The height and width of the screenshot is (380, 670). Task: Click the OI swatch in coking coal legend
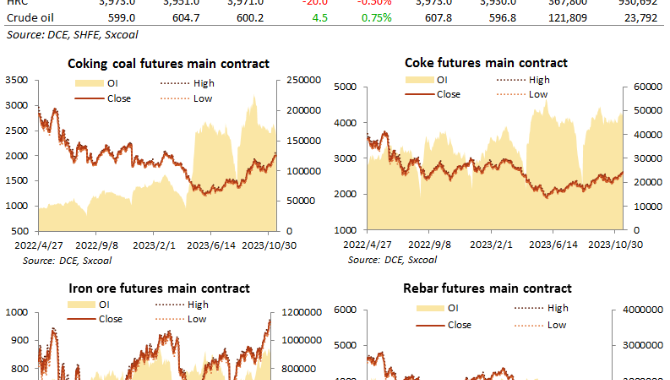89,83
